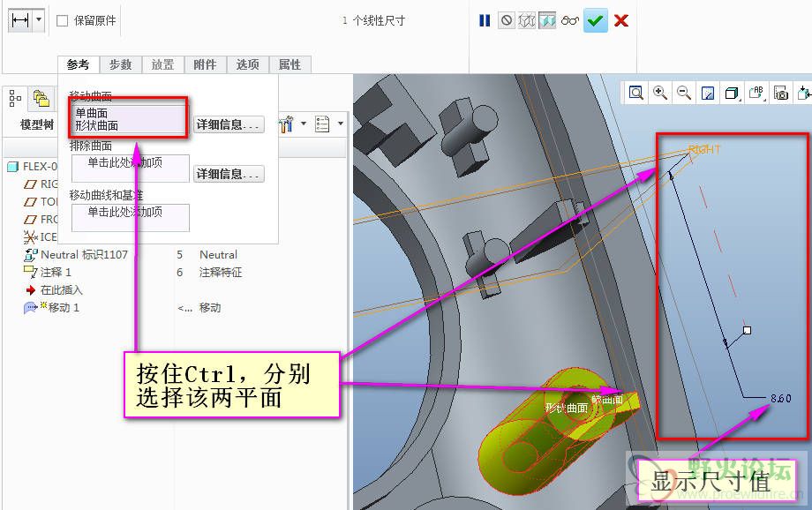Toggle the unattached wireframe preview icon
812x510 pixels.
(527, 20)
